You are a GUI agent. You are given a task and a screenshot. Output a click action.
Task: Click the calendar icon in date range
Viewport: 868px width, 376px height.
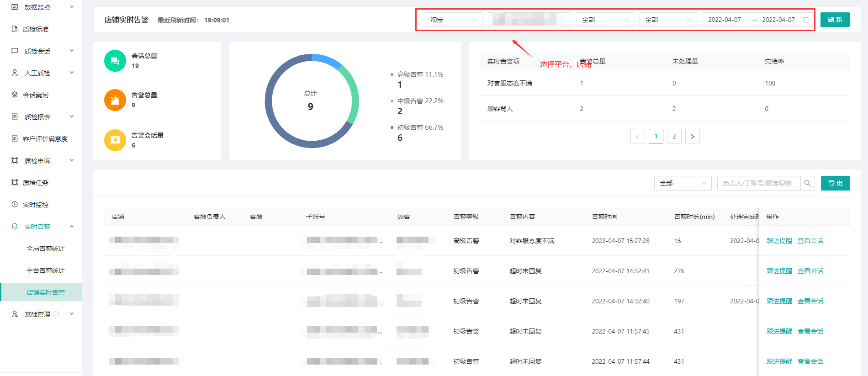[x=806, y=20]
